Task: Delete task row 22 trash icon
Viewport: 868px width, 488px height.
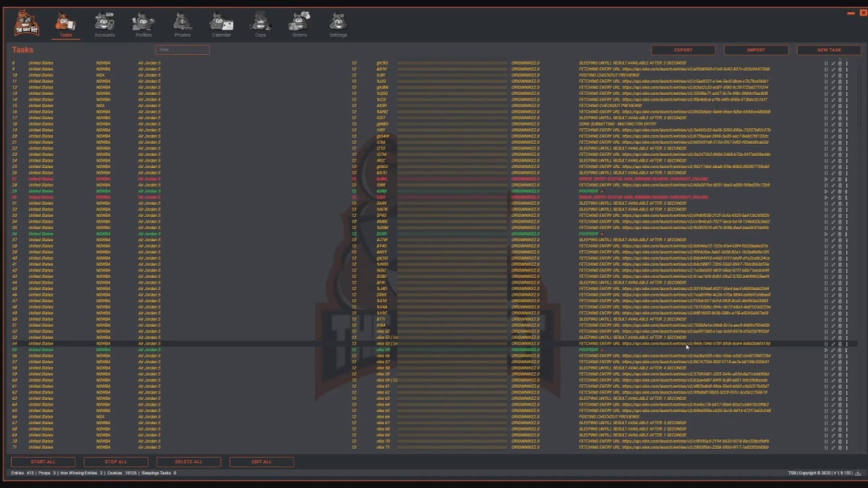Action: click(840, 148)
